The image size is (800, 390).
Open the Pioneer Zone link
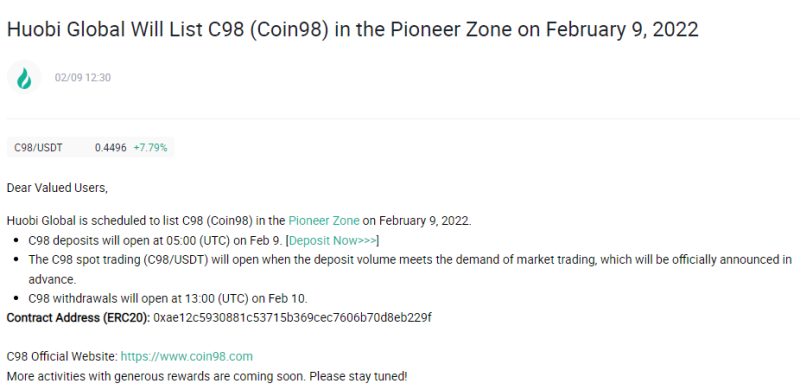(324, 221)
